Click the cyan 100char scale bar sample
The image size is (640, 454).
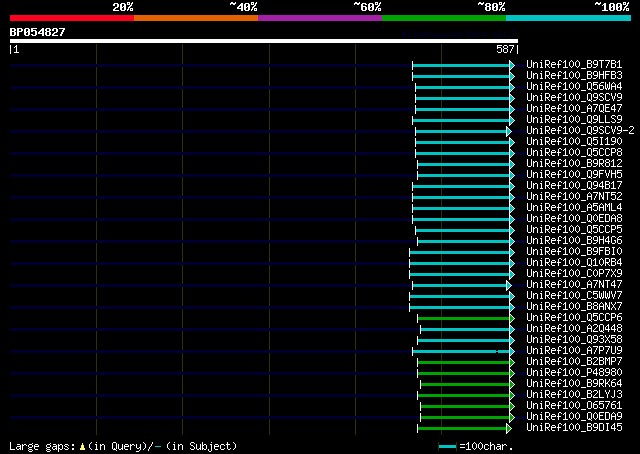coord(447,447)
